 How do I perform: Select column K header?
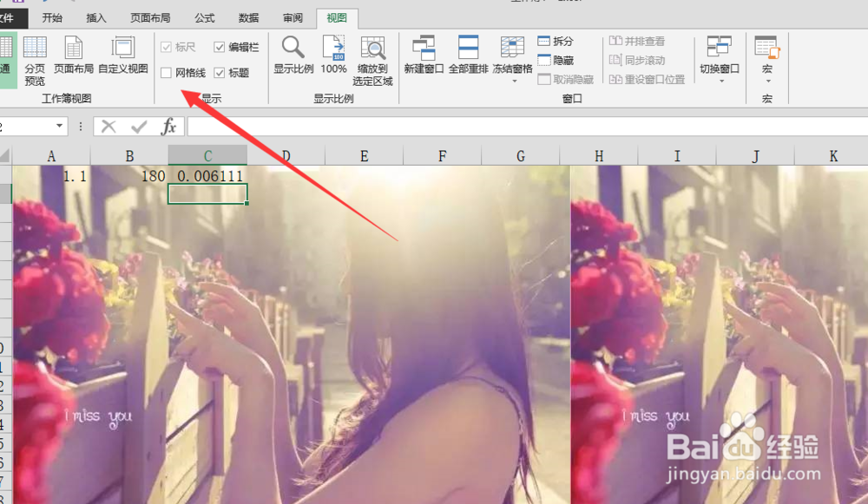pyautogui.click(x=832, y=156)
